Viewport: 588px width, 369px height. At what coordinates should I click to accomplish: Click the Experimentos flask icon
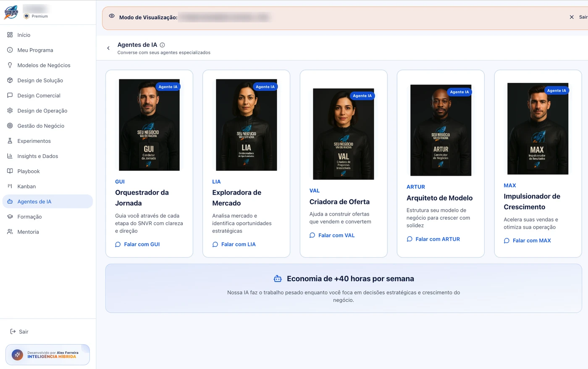[10, 141]
